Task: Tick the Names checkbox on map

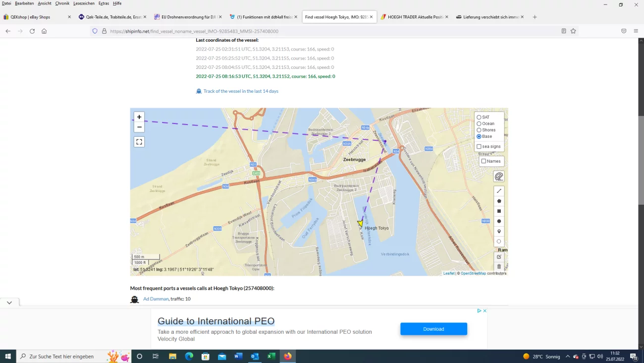Action: pos(484,161)
